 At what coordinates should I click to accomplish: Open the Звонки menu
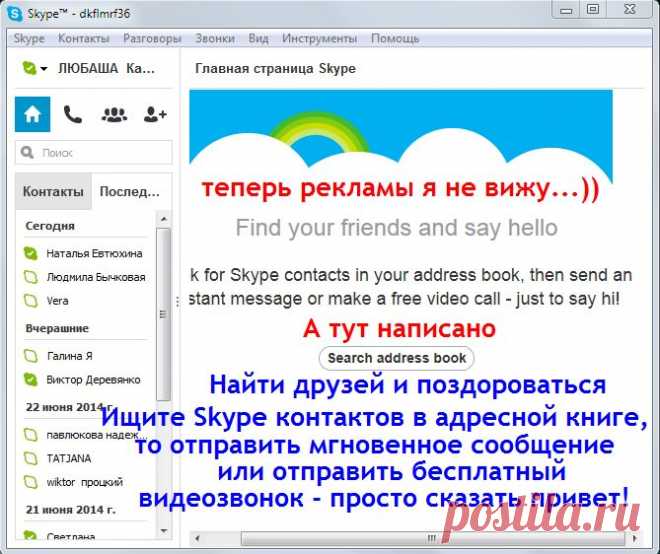click(x=215, y=39)
